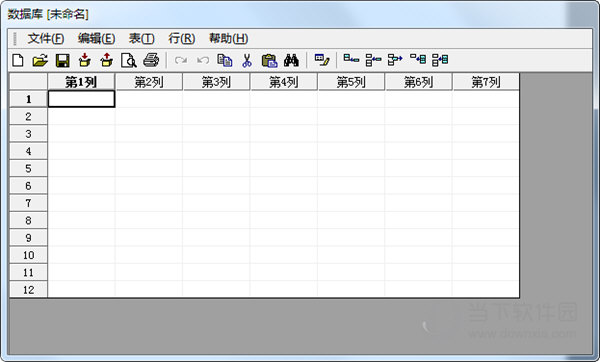Click the cell in row 12, 第7列
The image size is (600, 362).
pos(486,290)
